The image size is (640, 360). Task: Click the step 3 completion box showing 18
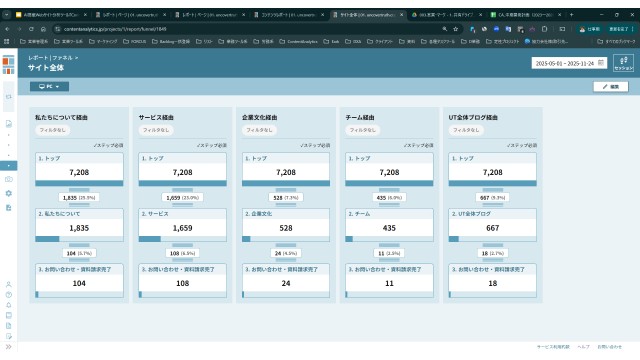point(493,280)
